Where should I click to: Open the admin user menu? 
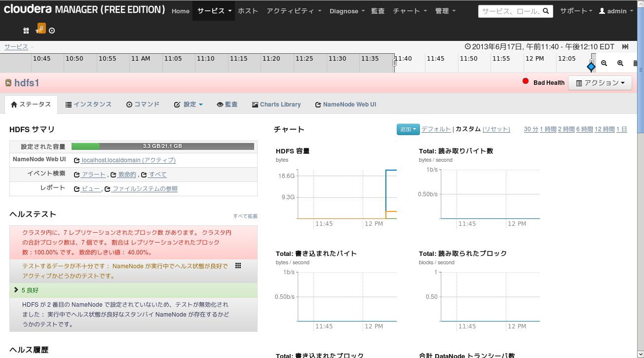pos(616,11)
